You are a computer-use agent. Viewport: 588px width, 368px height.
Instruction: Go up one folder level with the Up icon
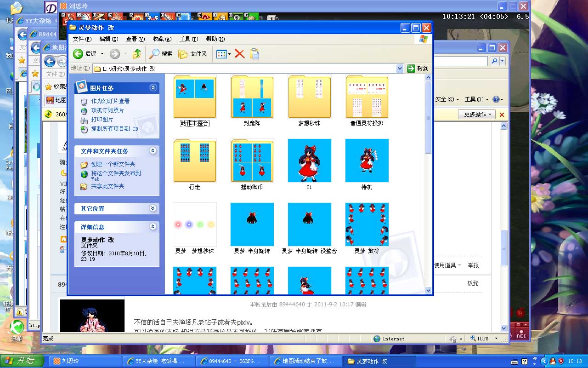[x=136, y=54]
